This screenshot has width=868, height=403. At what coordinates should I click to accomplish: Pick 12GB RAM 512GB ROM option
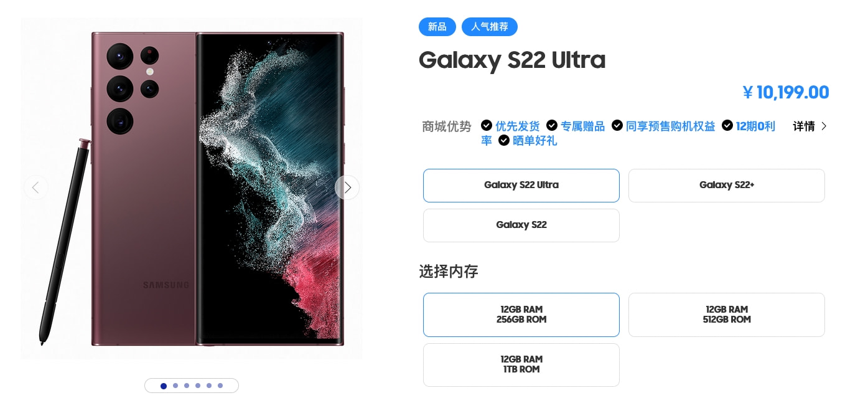click(x=727, y=315)
